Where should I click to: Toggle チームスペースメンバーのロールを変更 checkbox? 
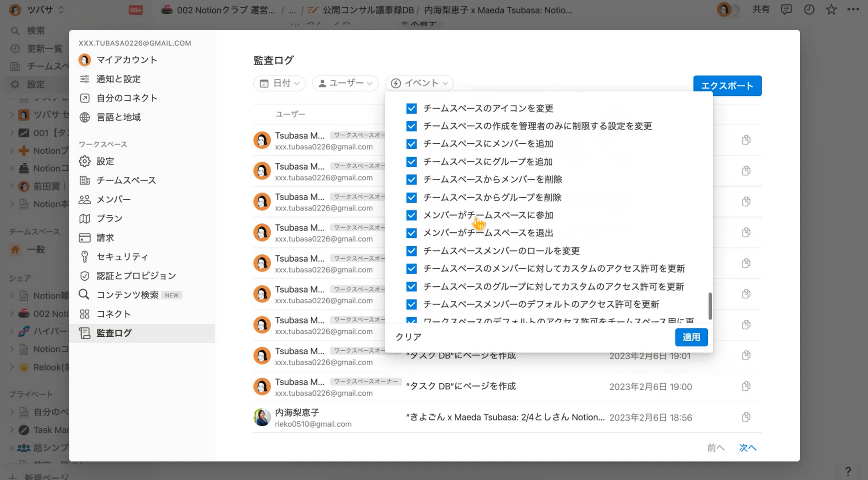(411, 251)
